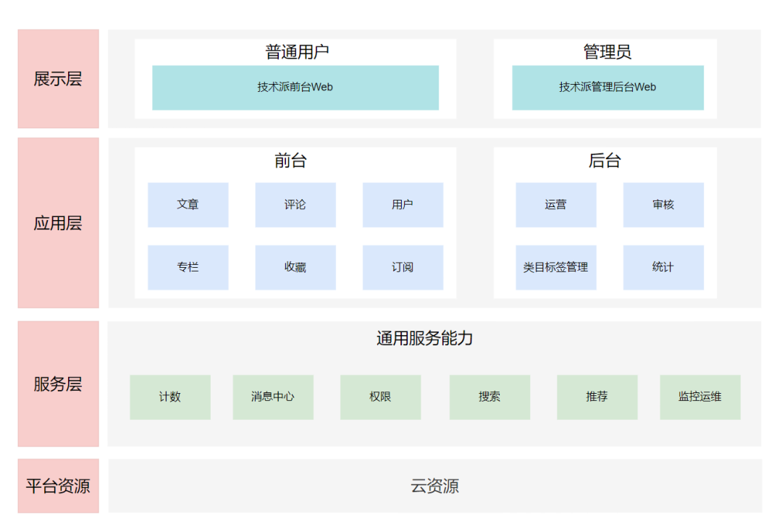782x532 pixels.
Task: Click the 运营 box under 后台
Action: [555, 205]
